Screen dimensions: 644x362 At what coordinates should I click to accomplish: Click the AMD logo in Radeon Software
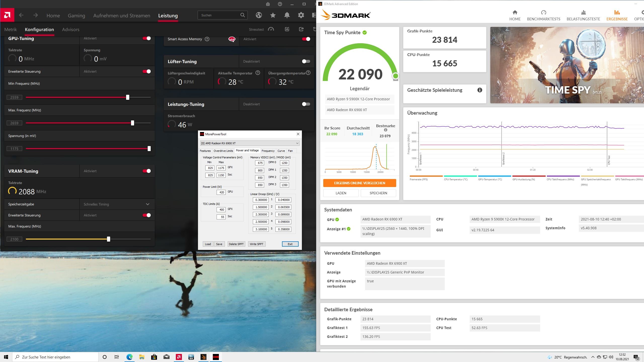coord(7,15)
